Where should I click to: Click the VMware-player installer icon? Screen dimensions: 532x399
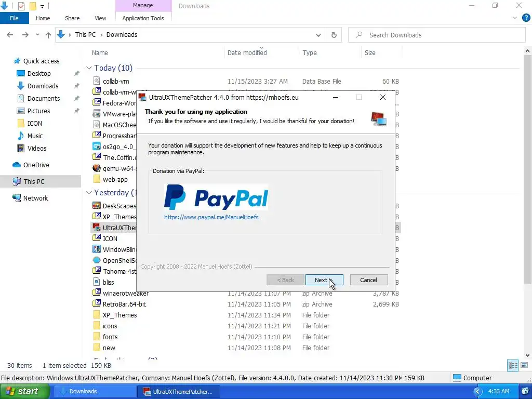(97, 114)
